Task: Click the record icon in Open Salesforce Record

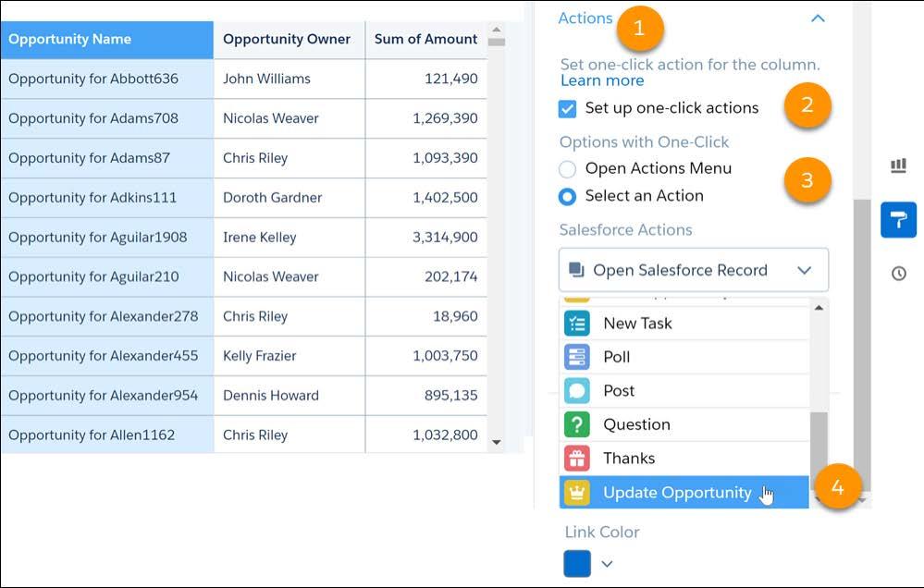Action: pos(575,270)
